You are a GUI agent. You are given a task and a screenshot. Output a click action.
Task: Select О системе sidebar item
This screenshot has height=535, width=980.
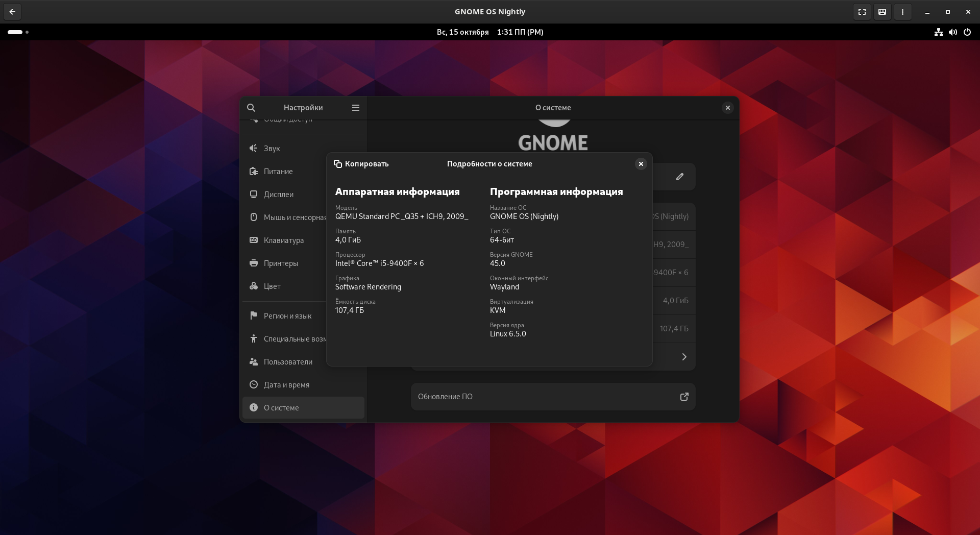pos(304,408)
